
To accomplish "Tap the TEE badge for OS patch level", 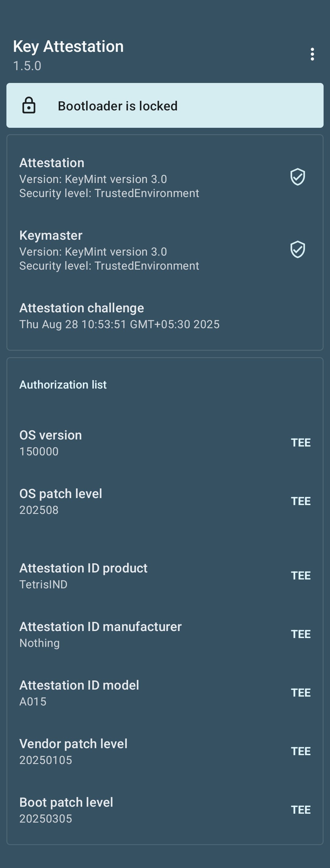I will point(300,501).
